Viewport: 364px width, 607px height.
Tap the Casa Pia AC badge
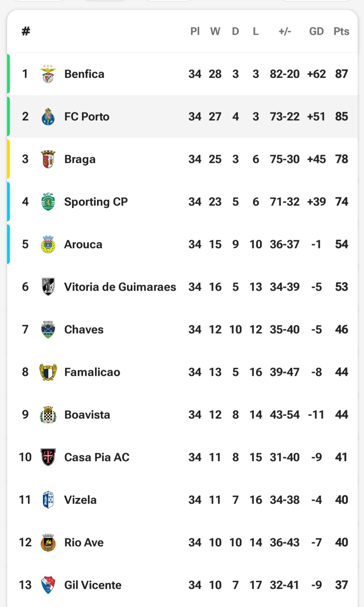[x=48, y=457]
